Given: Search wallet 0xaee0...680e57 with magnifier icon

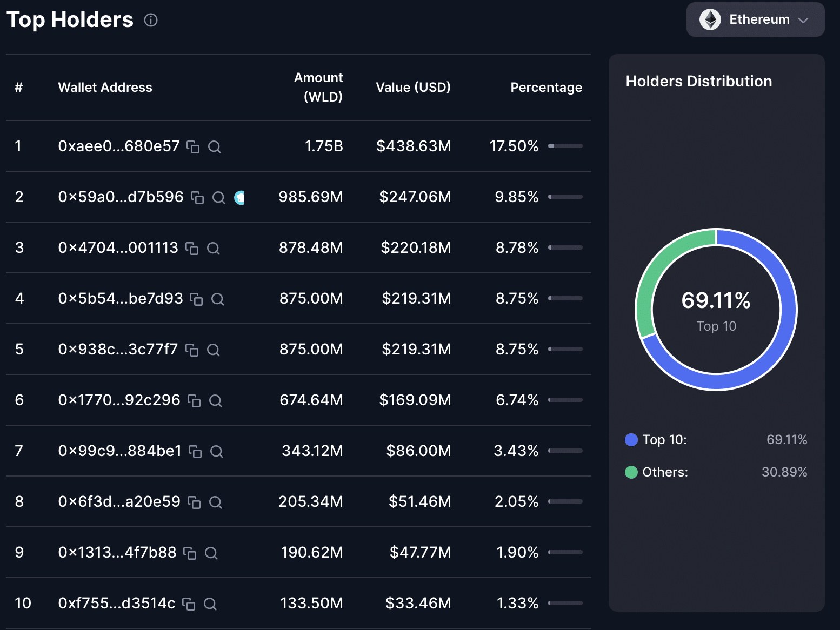Looking at the screenshot, I should point(214,147).
